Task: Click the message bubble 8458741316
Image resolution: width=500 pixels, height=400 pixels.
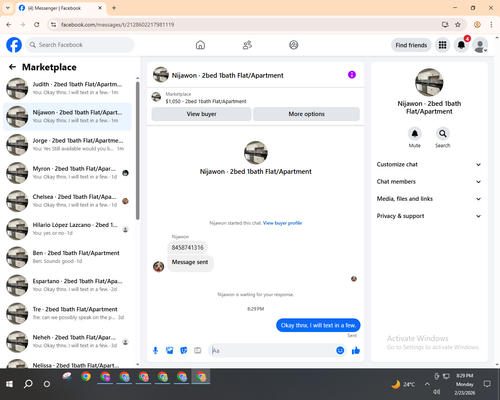Action: (188, 247)
